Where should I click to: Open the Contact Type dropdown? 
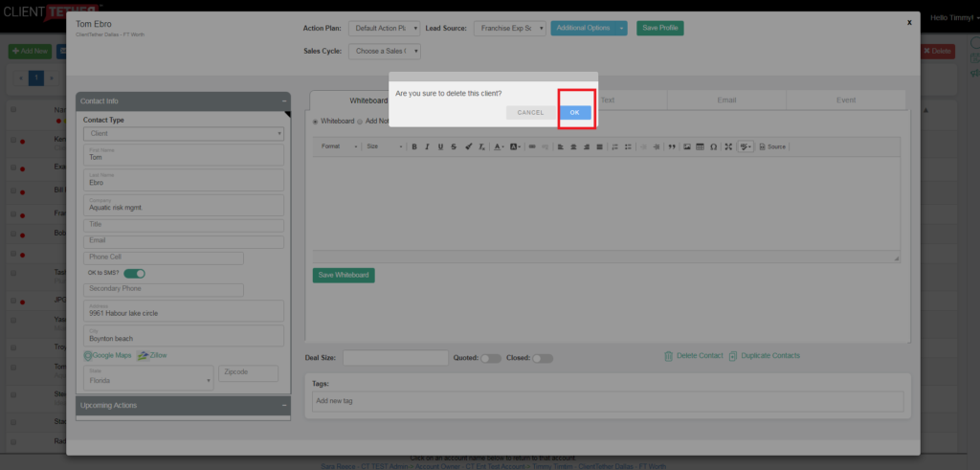[184, 134]
